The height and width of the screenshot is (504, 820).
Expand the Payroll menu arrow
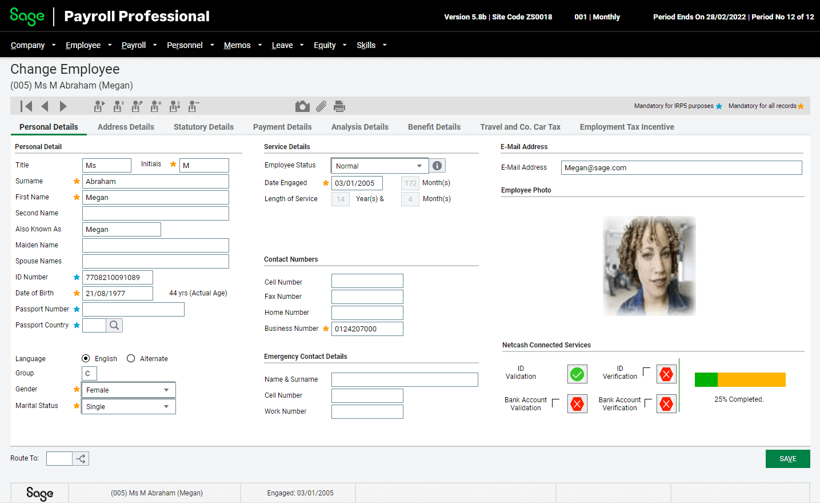(x=155, y=45)
